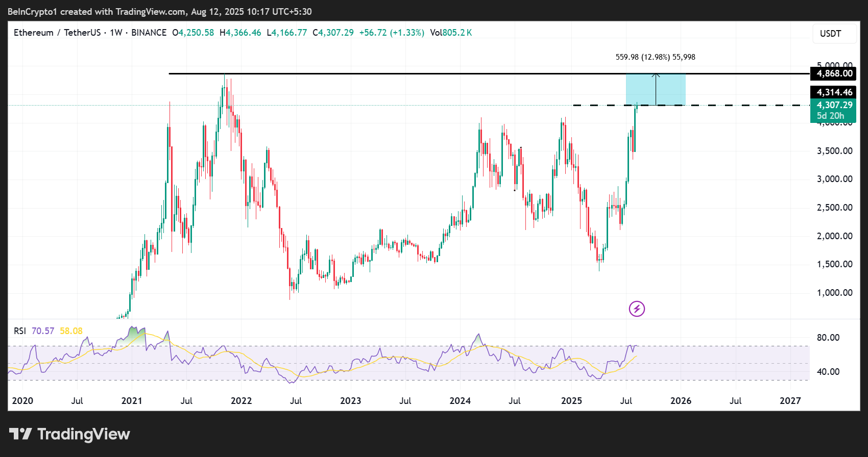Click the TradingView logo at bottom
Viewport: 868px width, 457px height.
pyautogui.click(x=69, y=434)
